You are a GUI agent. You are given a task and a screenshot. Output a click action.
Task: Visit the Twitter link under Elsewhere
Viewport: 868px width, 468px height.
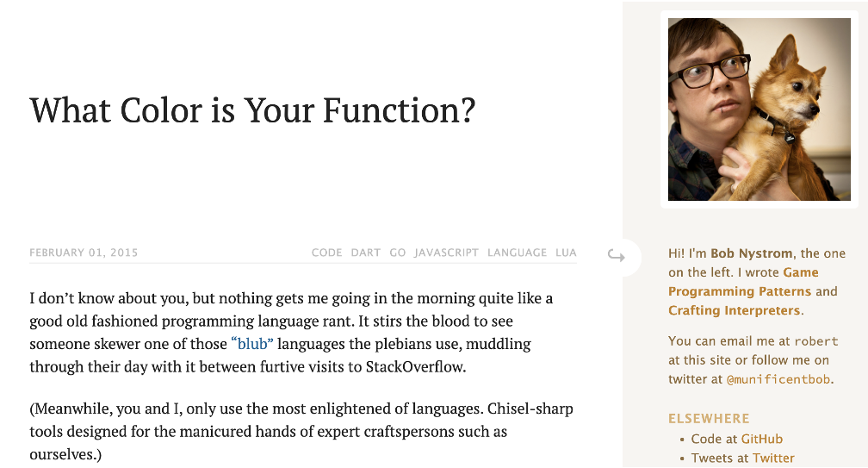click(x=773, y=458)
